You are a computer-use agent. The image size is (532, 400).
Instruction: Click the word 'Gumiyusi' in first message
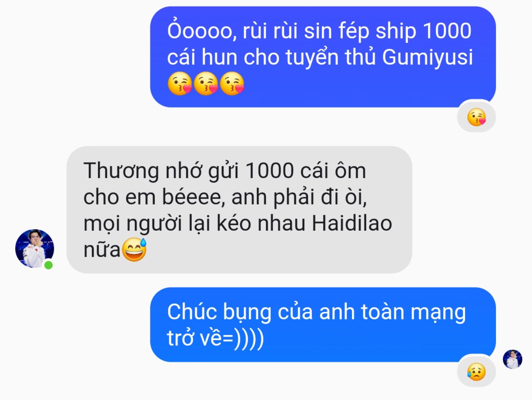427,57
